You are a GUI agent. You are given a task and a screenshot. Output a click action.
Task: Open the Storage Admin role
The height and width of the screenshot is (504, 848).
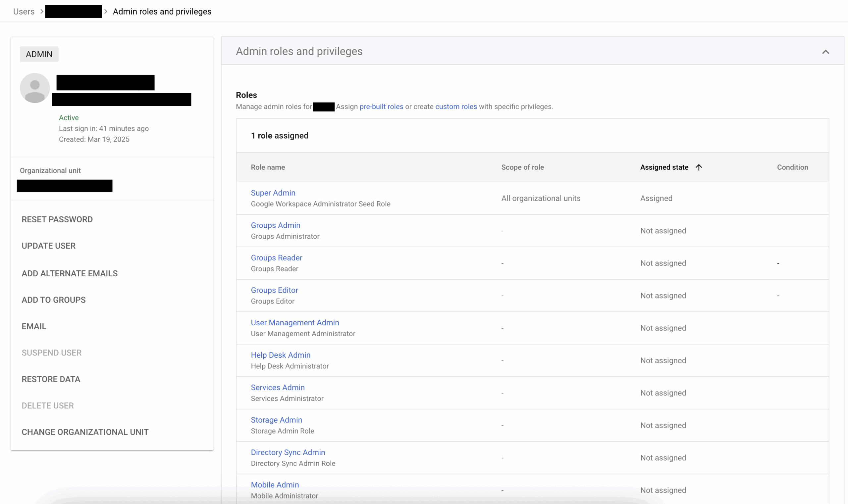[x=276, y=420]
